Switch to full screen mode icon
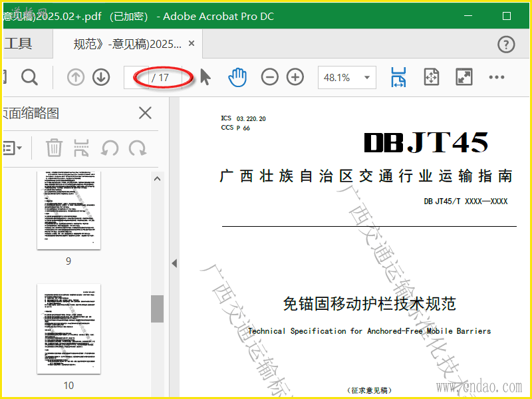This screenshot has width=532, height=399. [464, 77]
